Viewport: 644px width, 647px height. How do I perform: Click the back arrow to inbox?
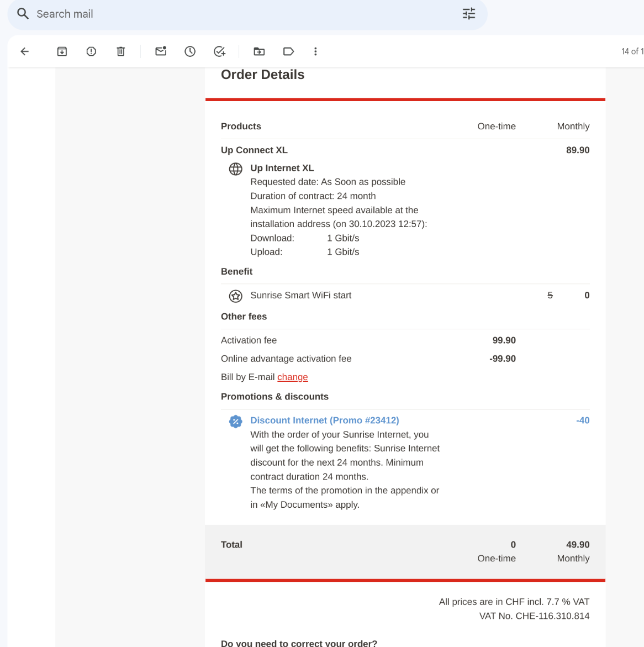[x=24, y=51]
